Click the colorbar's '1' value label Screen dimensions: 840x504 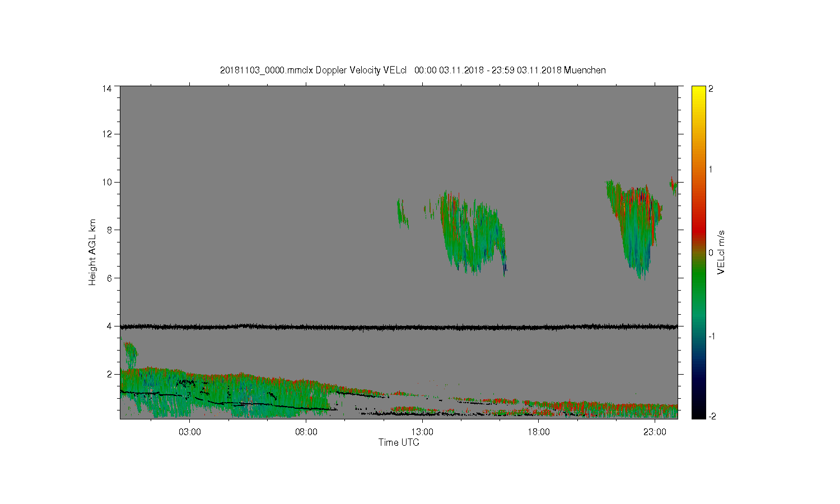tap(711, 170)
